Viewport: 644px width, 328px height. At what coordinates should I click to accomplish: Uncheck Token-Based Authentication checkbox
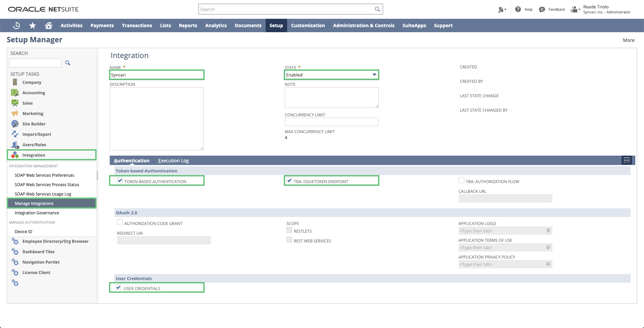[x=120, y=180]
